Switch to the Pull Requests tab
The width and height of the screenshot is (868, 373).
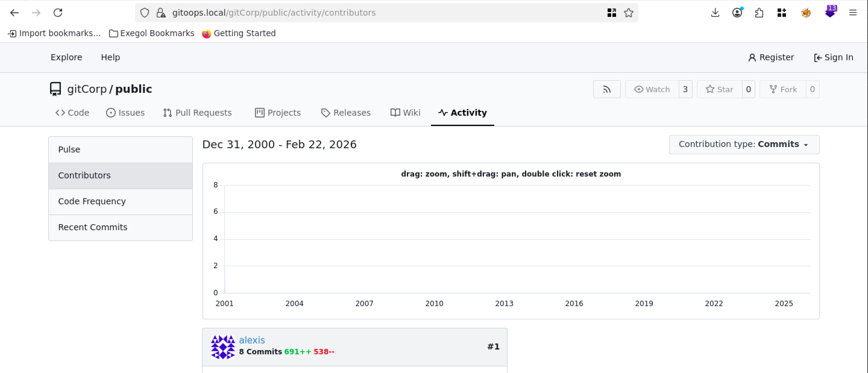tap(197, 113)
